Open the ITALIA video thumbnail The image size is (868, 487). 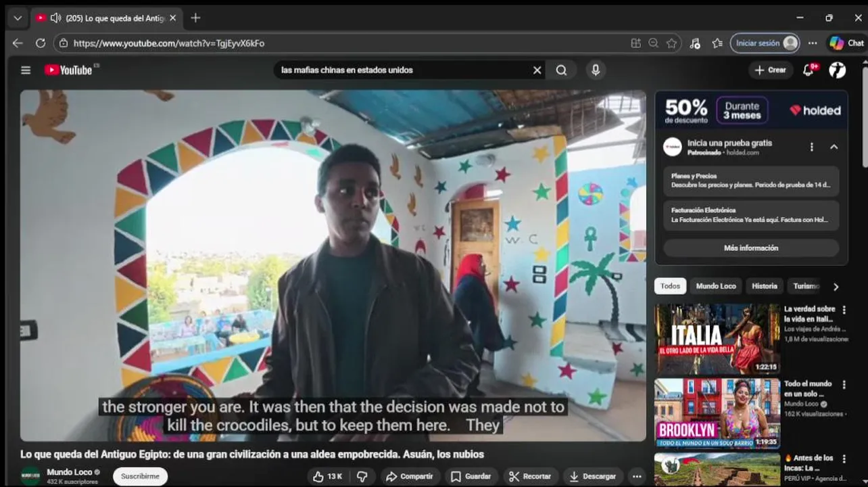(717, 339)
